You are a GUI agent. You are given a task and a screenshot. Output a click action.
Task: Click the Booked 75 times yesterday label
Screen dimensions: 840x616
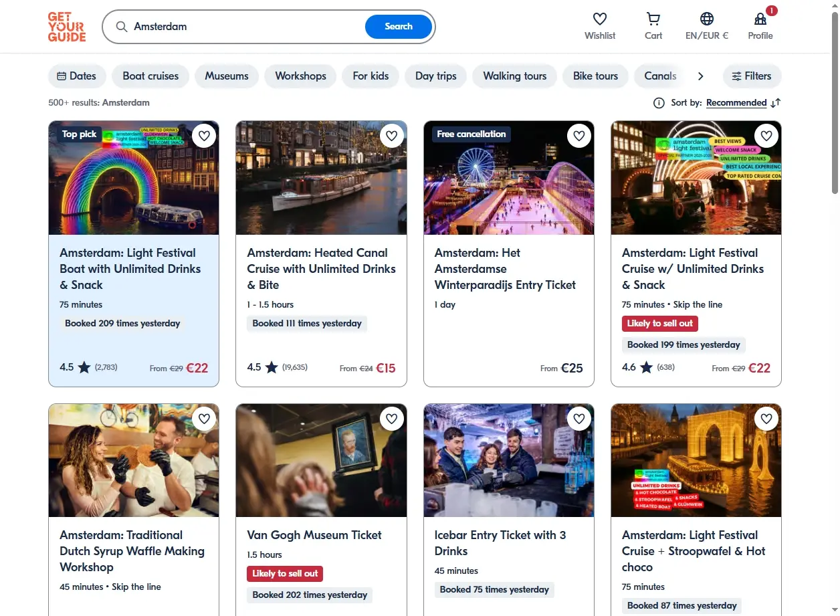(x=494, y=590)
